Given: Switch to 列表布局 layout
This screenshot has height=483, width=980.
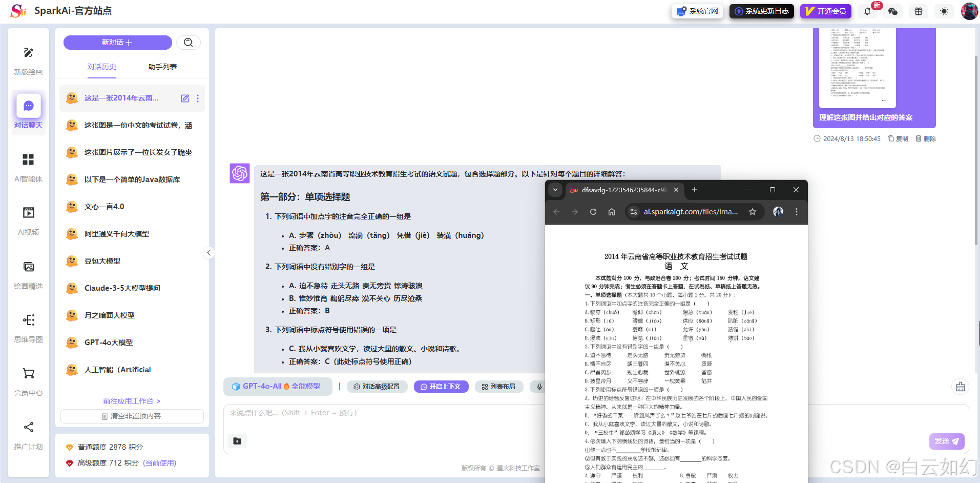Looking at the screenshot, I should (499, 387).
